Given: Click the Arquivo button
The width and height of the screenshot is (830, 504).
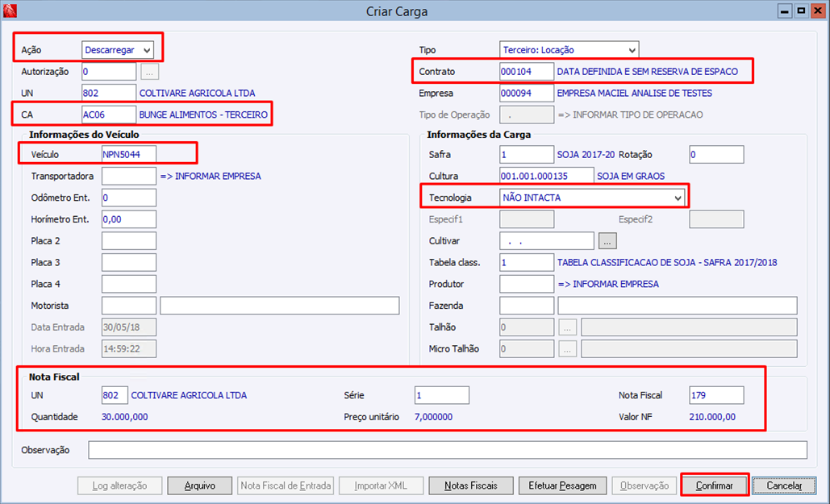Looking at the screenshot, I should tap(199, 485).
